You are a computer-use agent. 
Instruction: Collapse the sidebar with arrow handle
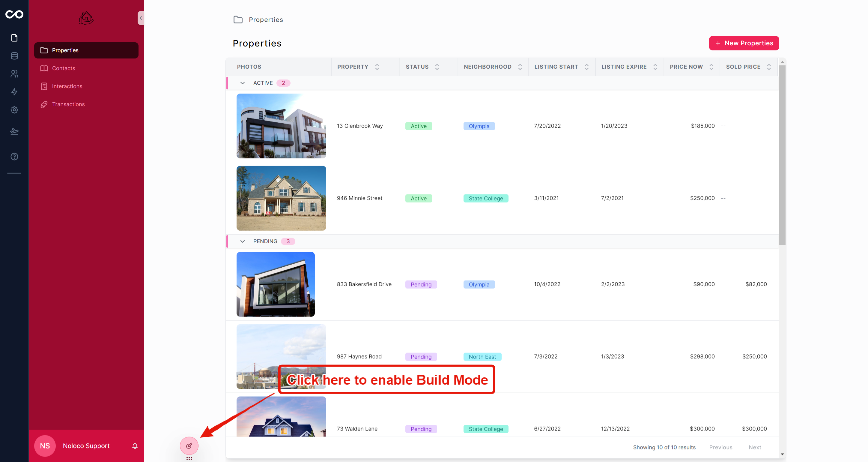tap(141, 18)
